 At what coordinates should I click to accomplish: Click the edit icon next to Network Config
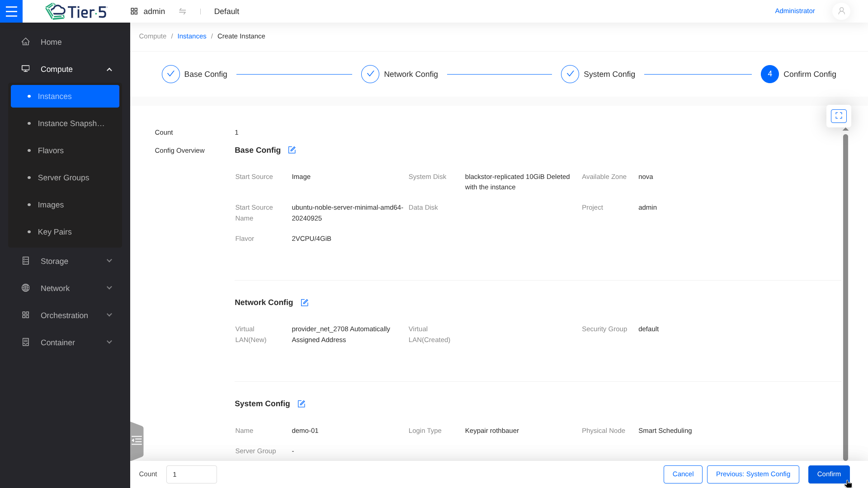tap(305, 303)
